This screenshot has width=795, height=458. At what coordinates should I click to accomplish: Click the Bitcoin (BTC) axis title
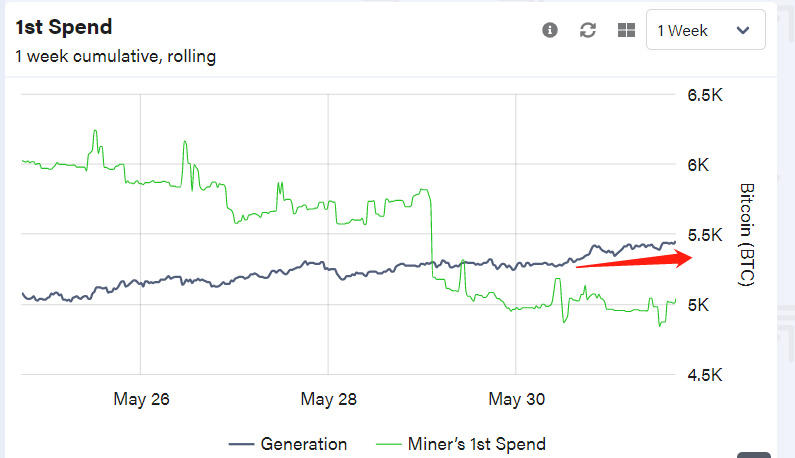[x=745, y=235]
